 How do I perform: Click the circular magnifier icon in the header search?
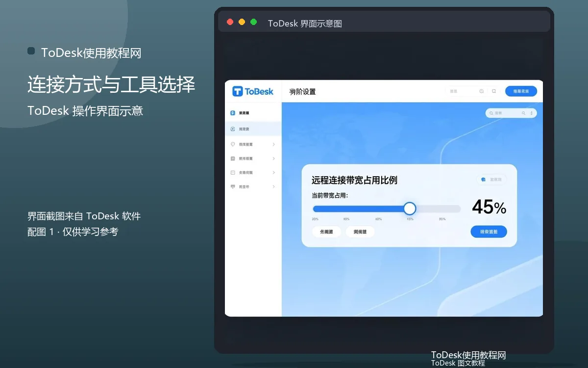(482, 91)
